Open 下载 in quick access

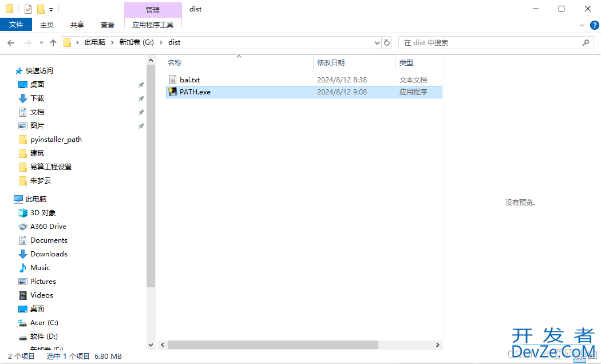pyautogui.click(x=37, y=98)
